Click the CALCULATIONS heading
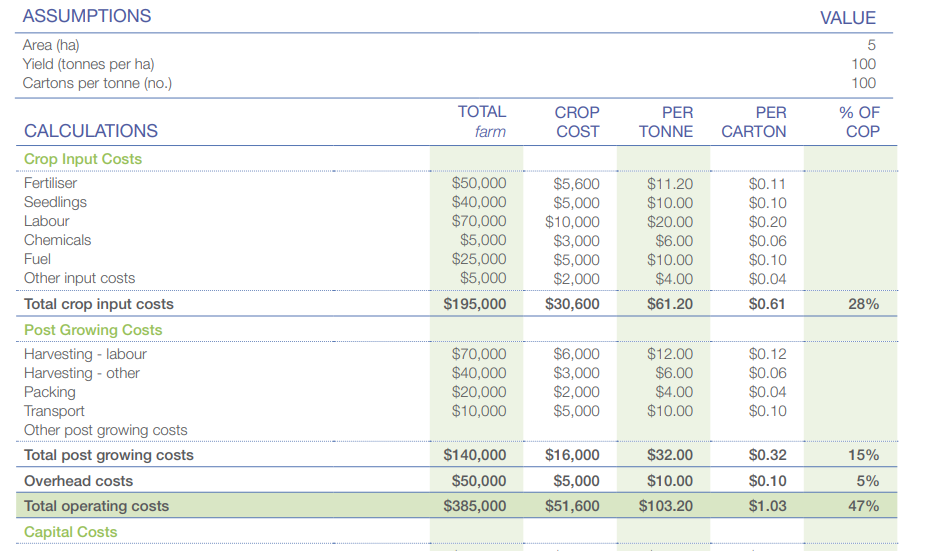Image resolution: width=944 pixels, height=551 pixels. pos(91,131)
